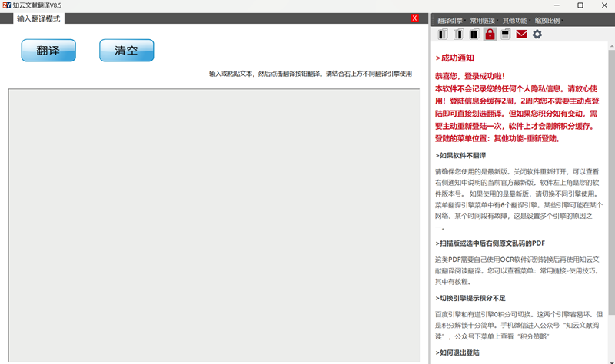Open the red envelope mail icon
615x364 pixels.
click(x=521, y=35)
